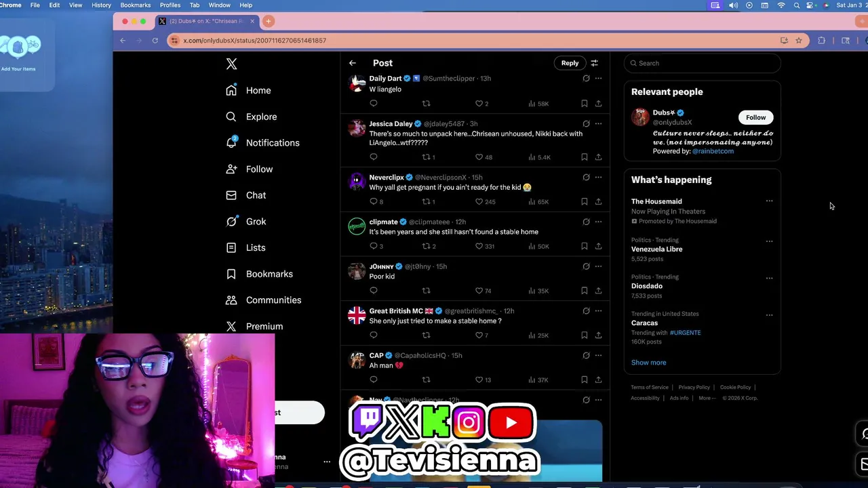The height and width of the screenshot is (488, 868).
Task: Repost CAP's reply
Action: coord(426,380)
